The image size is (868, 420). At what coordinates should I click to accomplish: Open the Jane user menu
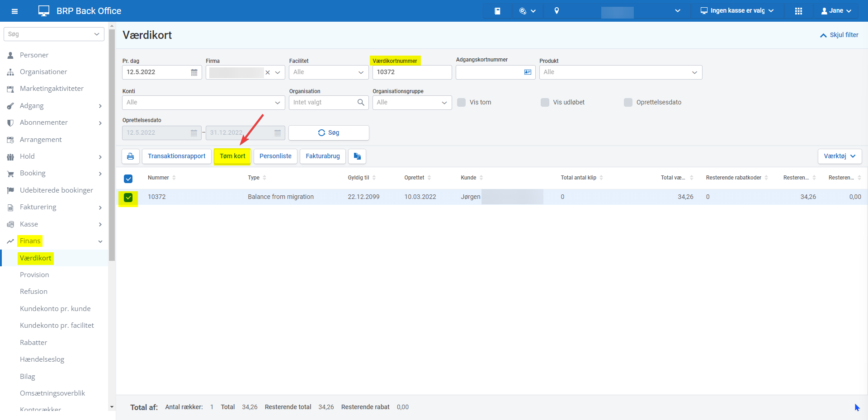(x=836, y=11)
